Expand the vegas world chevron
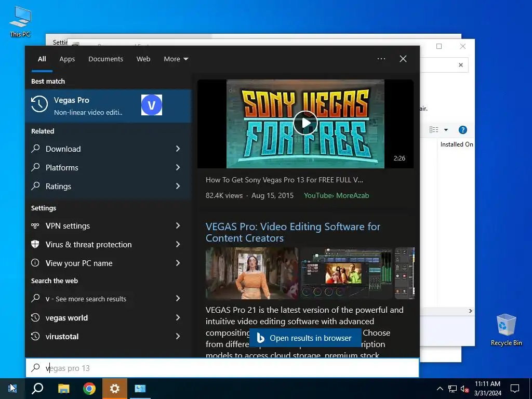The image size is (532, 399). (178, 317)
